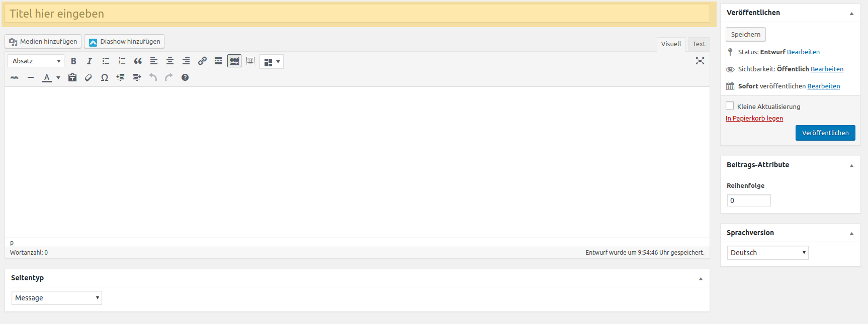Click the clear formatting eraser icon
This screenshot has height=324, width=868.
click(89, 77)
